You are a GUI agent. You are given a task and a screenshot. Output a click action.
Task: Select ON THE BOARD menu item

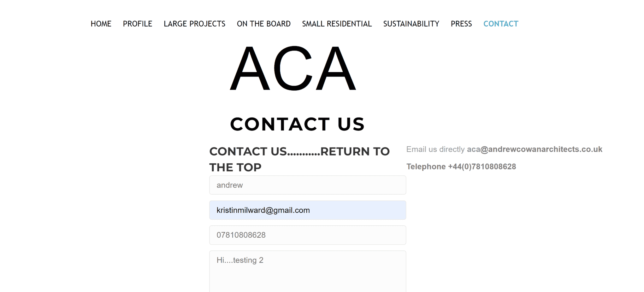point(264,24)
